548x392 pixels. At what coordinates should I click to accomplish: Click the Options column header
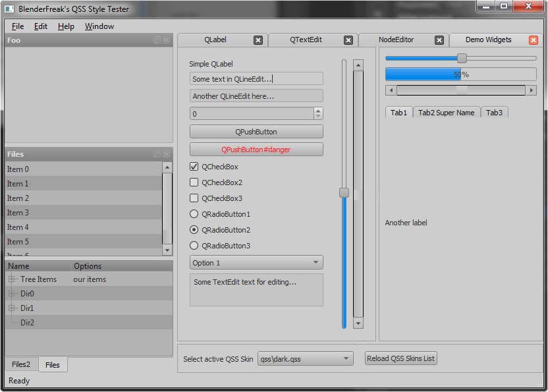click(122, 266)
